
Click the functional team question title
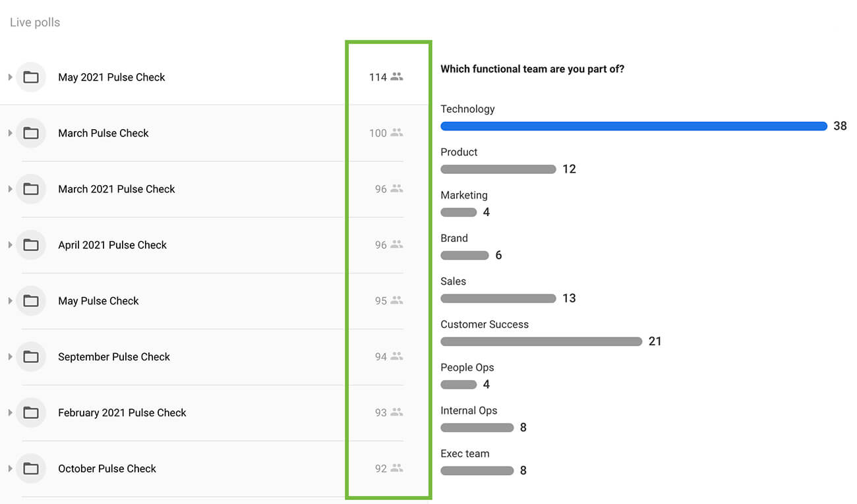coord(532,69)
